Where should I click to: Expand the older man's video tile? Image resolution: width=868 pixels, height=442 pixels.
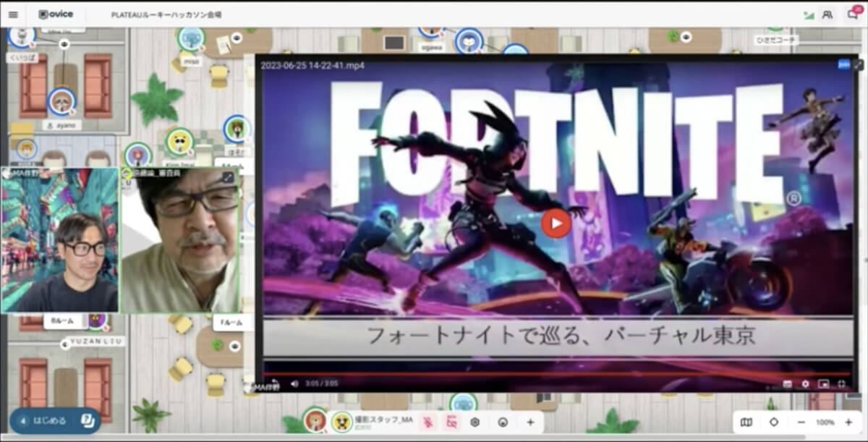click(227, 177)
